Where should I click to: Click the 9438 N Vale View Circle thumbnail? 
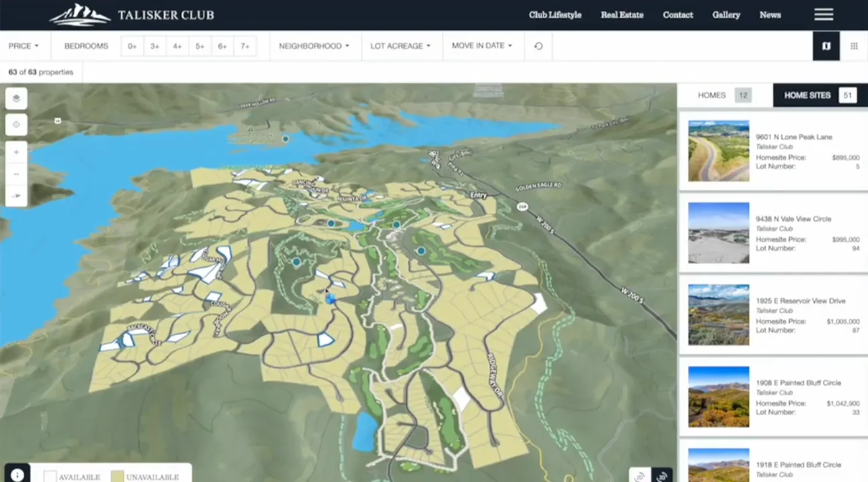(719, 233)
